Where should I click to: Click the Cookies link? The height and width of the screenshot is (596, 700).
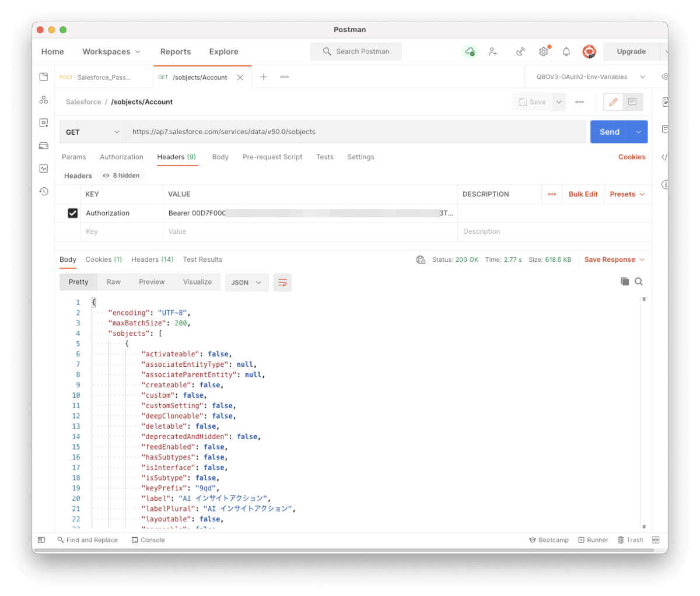(x=632, y=157)
